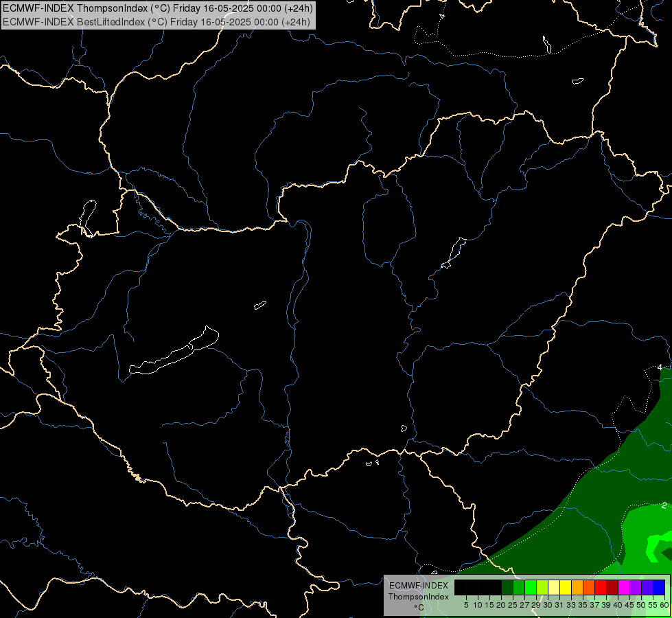Screen dimensions: 672x618
Task: Click the legend tick label 60
Action: point(664,605)
